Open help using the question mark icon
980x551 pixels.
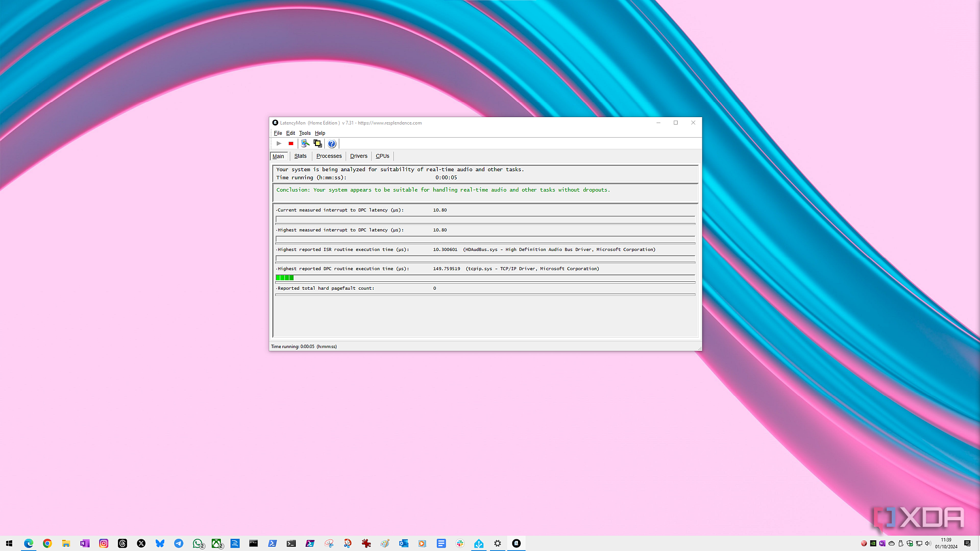332,143
